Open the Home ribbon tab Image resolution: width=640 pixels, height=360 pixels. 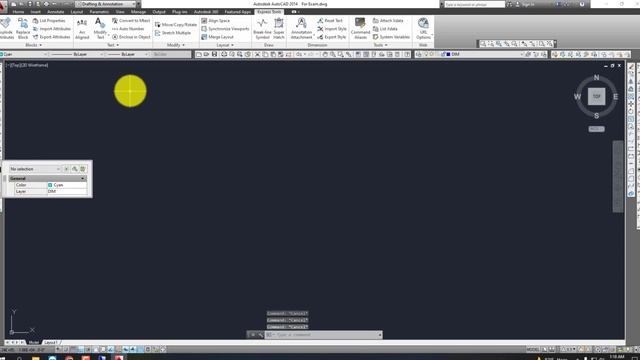tap(18, 12)
